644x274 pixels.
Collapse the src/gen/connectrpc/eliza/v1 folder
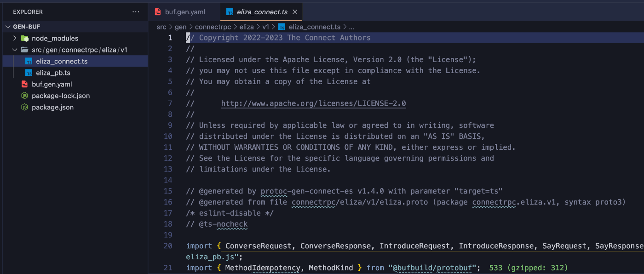pos(15,50)
